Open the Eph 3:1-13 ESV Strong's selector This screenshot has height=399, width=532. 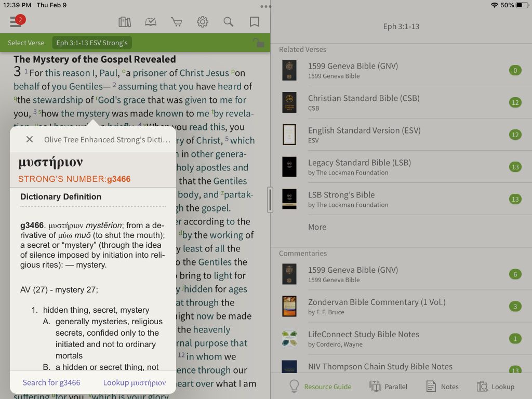pos(92,43)
